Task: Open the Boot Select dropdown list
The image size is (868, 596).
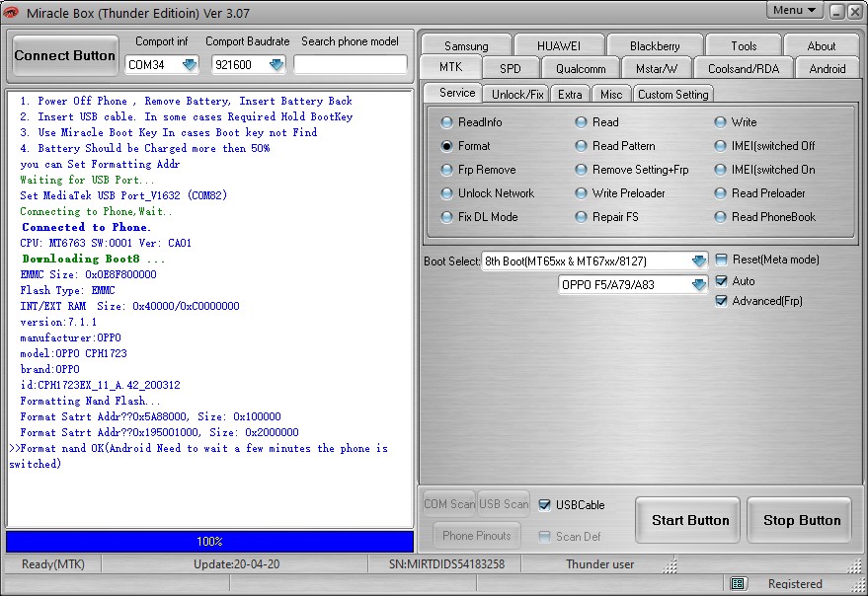Action: coord(698,261)
